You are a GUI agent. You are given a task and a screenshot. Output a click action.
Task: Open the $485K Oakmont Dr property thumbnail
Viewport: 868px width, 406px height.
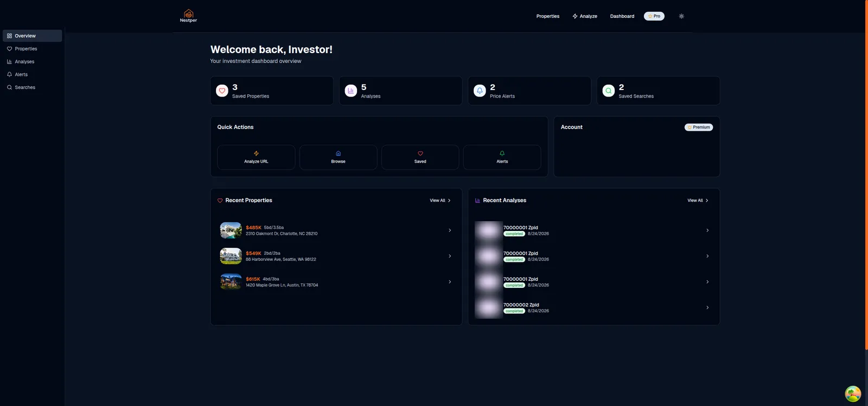point(231,230)
